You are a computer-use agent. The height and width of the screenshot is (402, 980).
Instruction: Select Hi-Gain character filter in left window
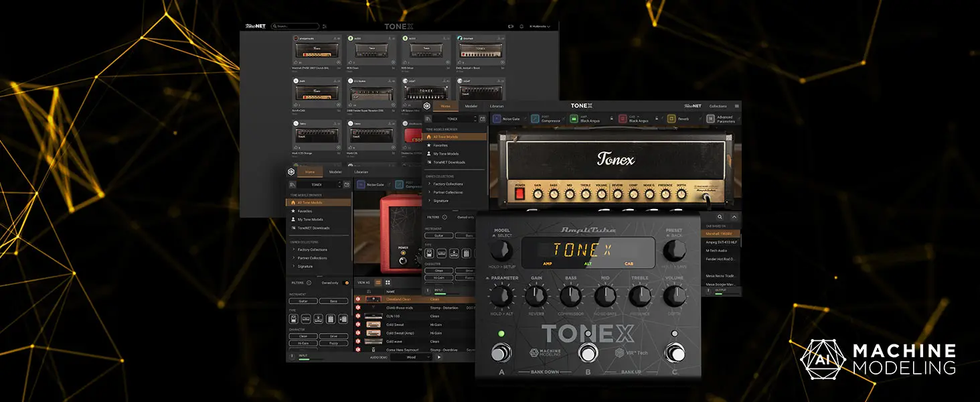pyautogui.click(x=303, y=342)
